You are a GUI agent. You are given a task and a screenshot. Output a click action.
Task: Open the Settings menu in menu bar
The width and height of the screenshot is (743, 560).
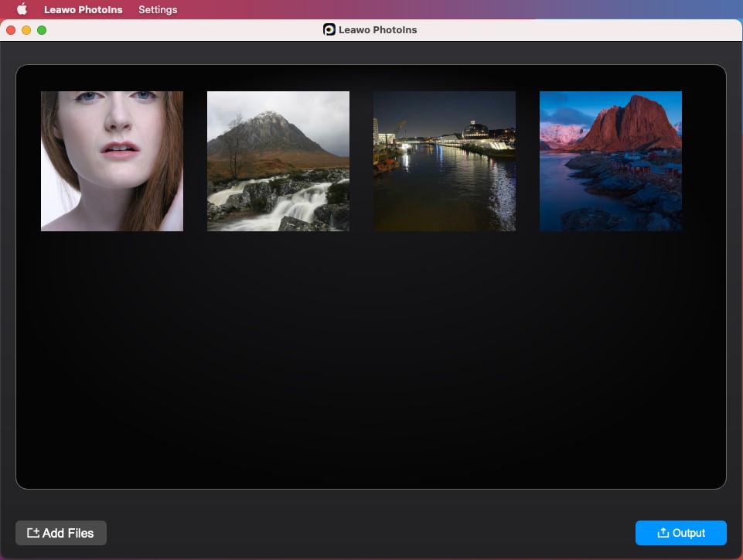[x=158, y=9]
